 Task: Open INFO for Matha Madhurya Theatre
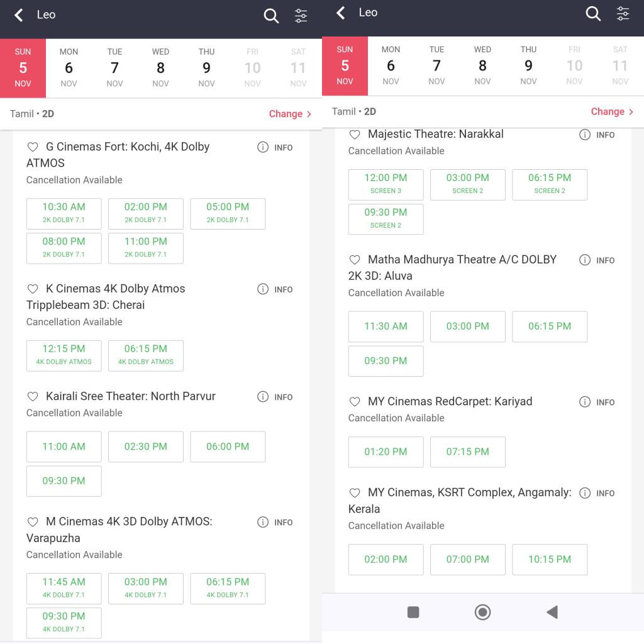[597, 260]
